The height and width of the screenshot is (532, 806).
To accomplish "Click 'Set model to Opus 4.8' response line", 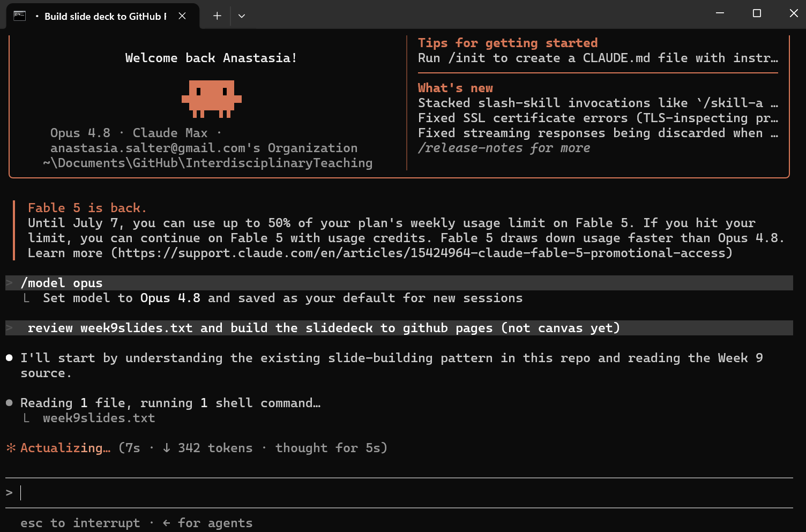I will pos(283,298).
